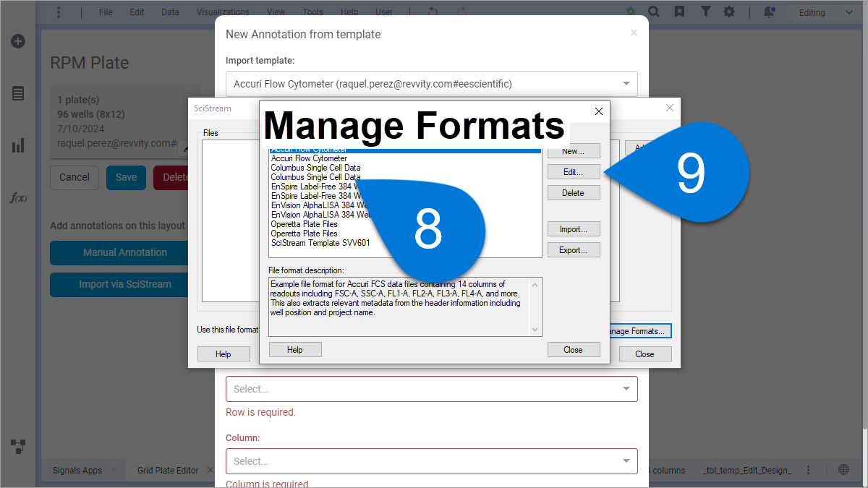
Task: Switch to the Grid Plate Editor tab
Action: 168,470
